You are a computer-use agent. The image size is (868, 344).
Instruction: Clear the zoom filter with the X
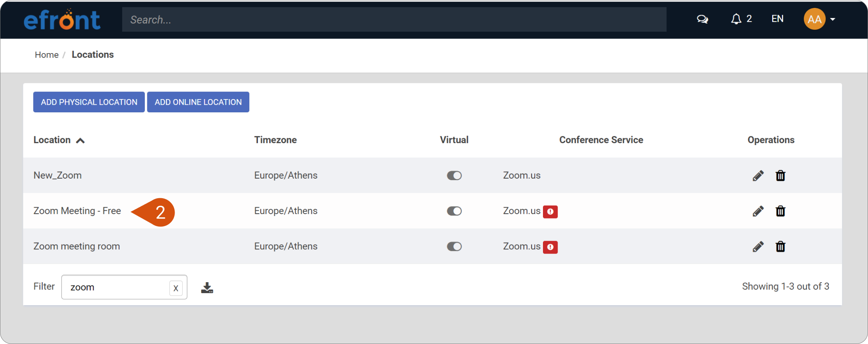(176, 287)
